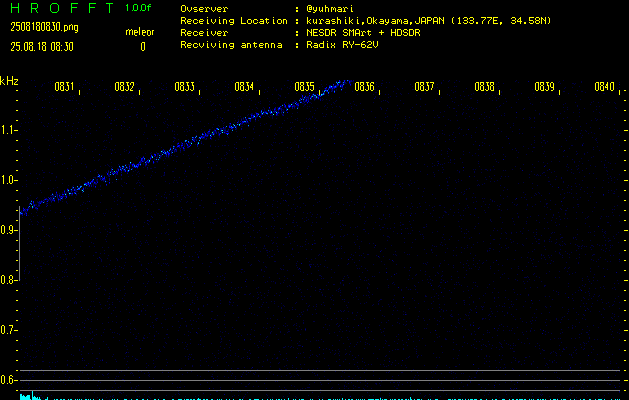Click the 1.1 kHz axis label

(7, 130)
